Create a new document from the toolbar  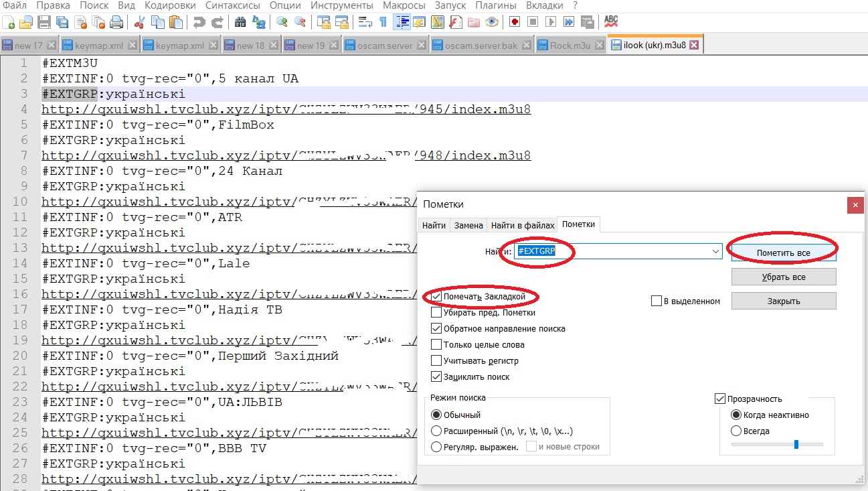pos(9,22)
